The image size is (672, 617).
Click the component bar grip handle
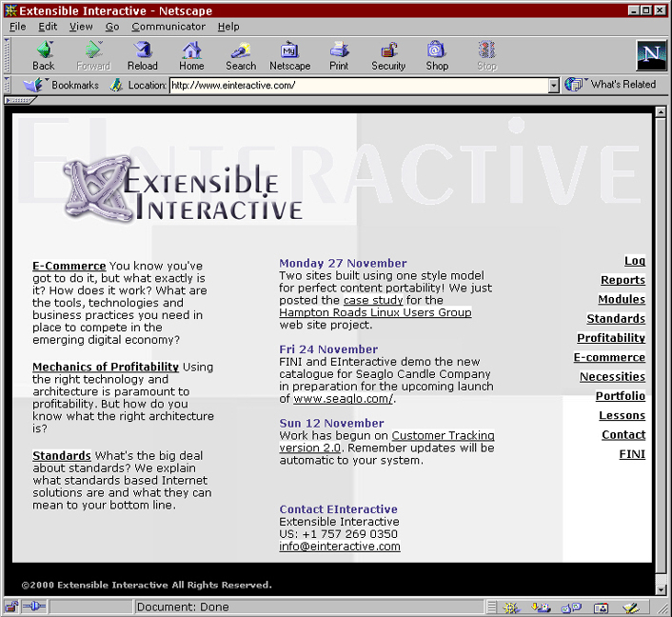click(x=492, y=607)
